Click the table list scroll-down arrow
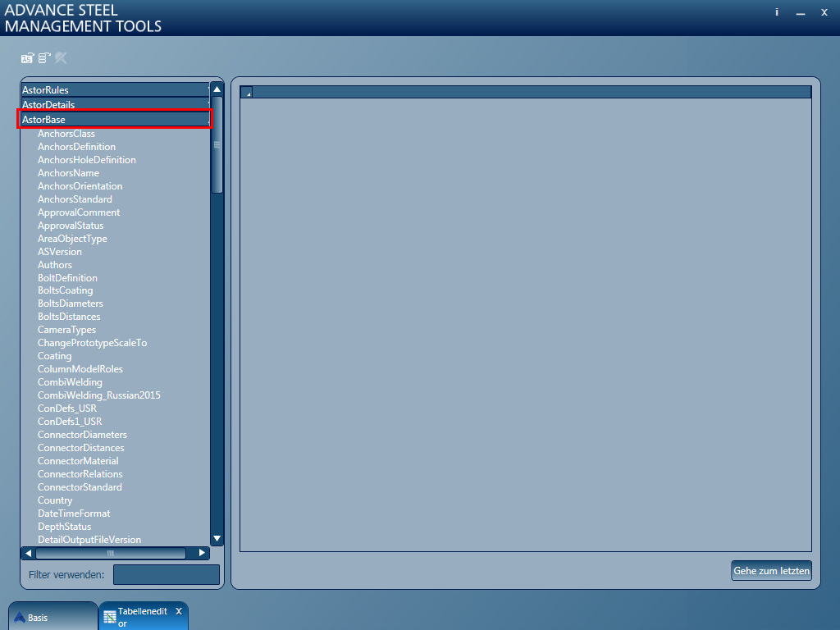This screenshot has width=840, height=630. tap(217, 538)
